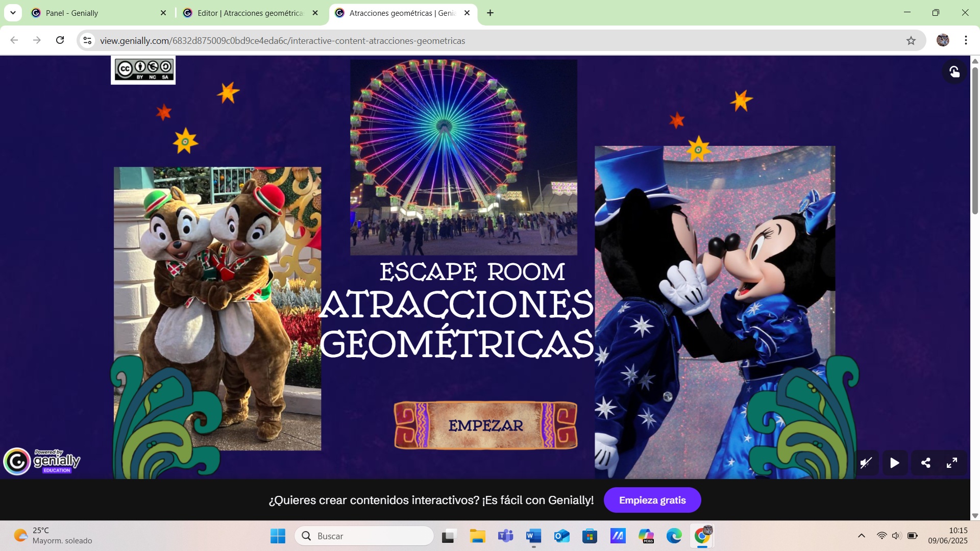Go forward in browser history

pyautogui.click(x=37, y=40)
